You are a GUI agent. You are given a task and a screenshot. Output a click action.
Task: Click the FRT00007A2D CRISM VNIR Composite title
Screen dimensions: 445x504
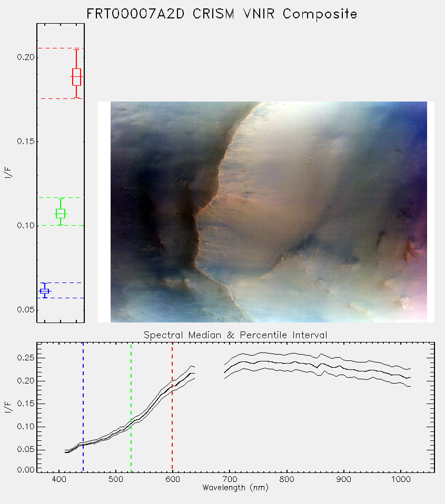point(222,14)
